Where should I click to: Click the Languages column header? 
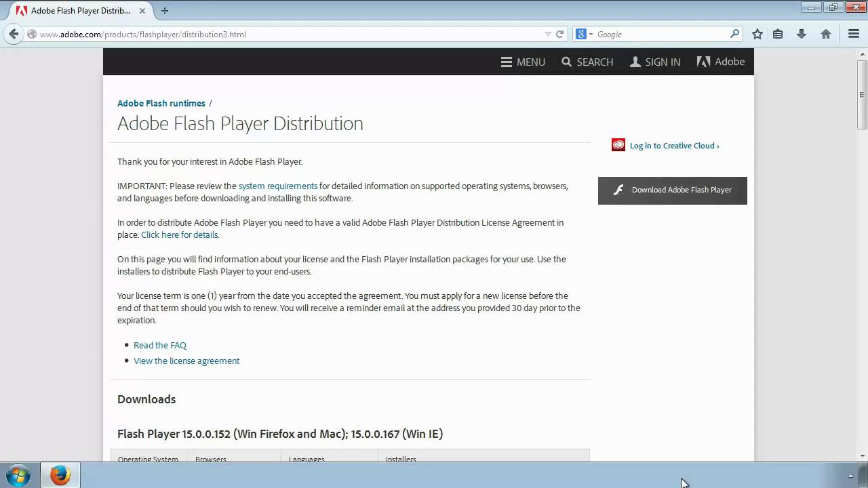click(x=307, y=459)
